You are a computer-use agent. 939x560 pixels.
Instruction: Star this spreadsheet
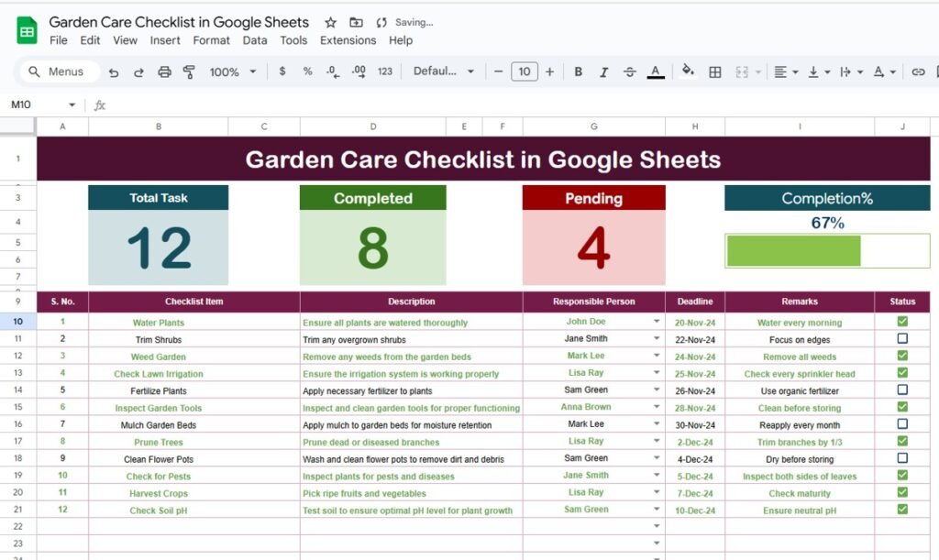point(328,21)
